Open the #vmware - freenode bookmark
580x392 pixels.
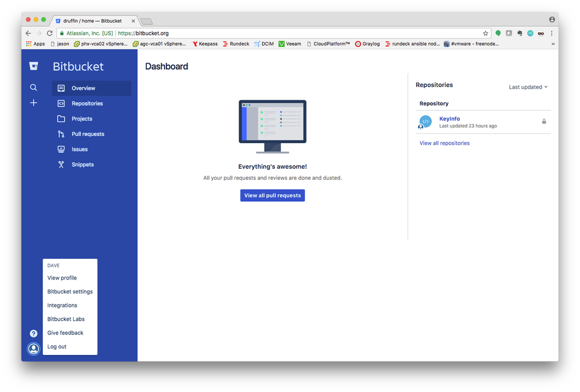[x=471, y=43]
